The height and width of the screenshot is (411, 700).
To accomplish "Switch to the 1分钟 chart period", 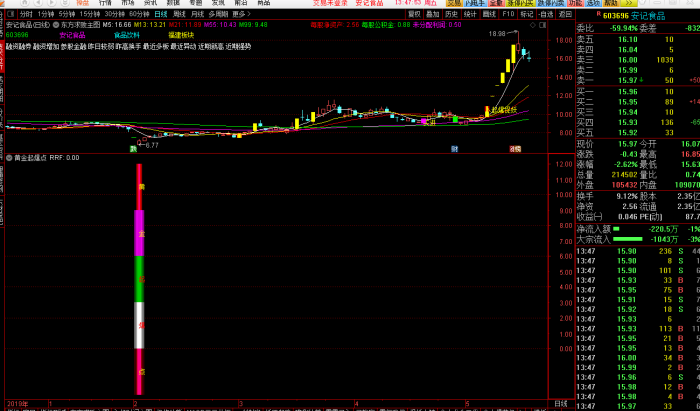I will (x=46, y=15).
